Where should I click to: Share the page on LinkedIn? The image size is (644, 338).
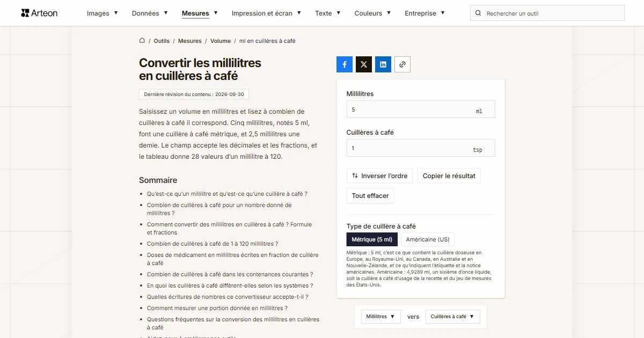pyautogui.click(x=383, y=64)
